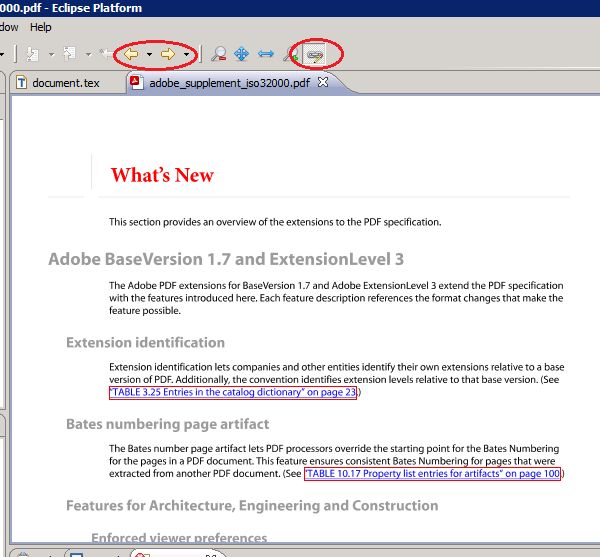Open the Previous Annotation dropdown arrow
Viewport: 600px width, 557px height.
pos(89,55)
